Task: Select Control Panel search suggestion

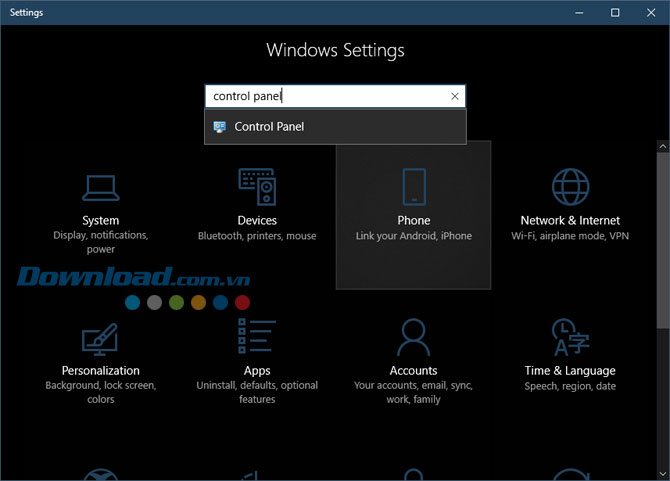Action: [x=269, y=127]
